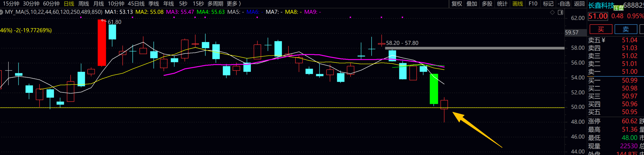Click the 买二 price 50.98
644x155 pixels.
tap(629, 88)
